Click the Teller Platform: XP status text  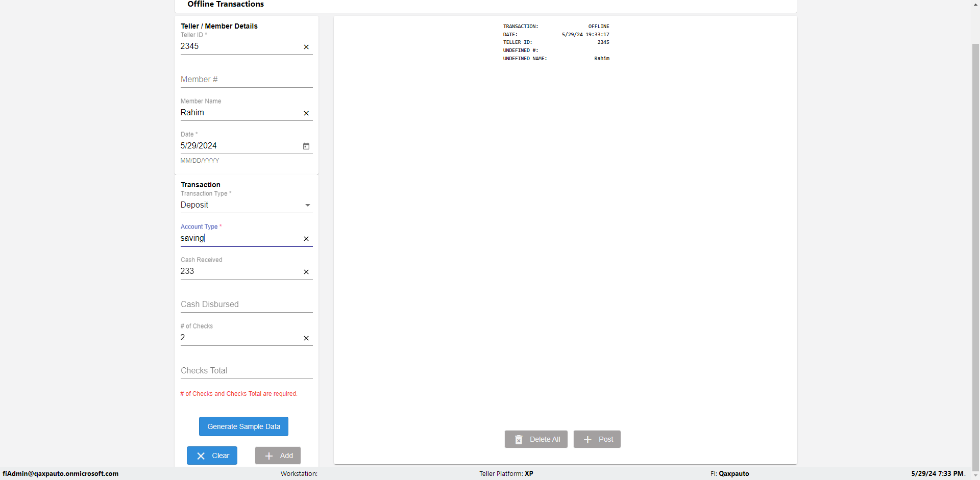[x=506, y=473]
